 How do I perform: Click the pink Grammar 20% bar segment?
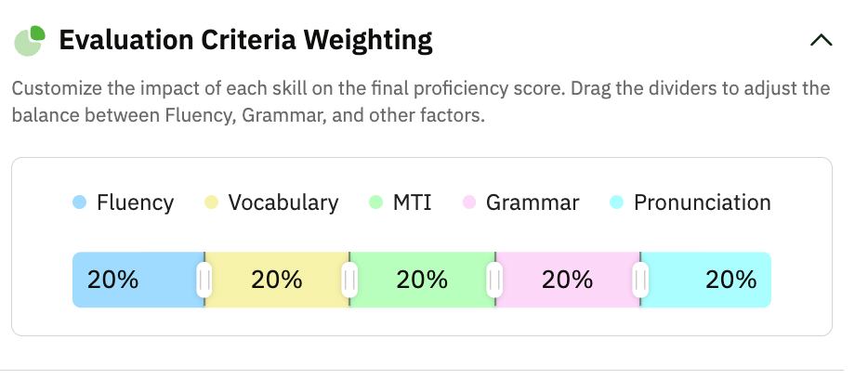[567, 280]
